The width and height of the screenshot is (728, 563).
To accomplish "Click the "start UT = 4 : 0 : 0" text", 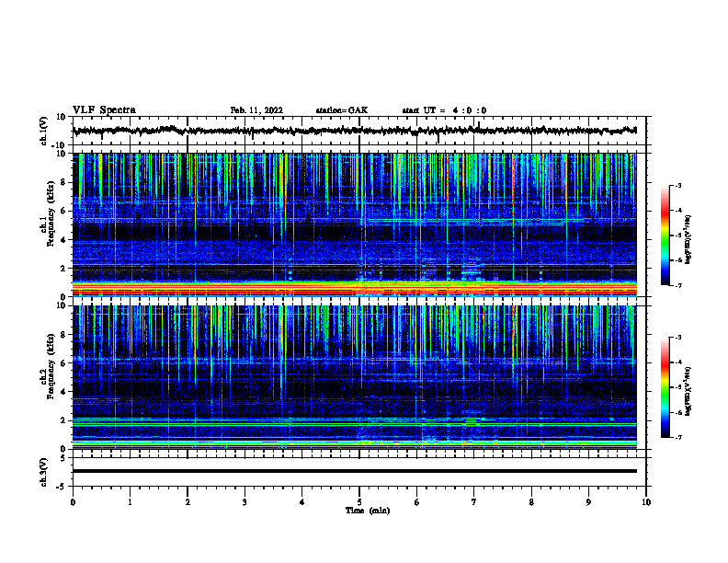I will [x=444, y=110].
